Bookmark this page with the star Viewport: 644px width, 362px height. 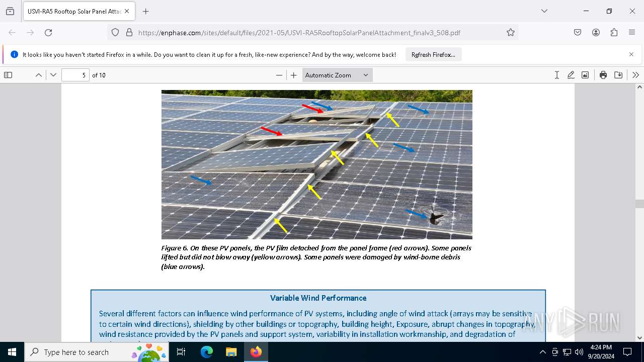click(x=511, y=32)
